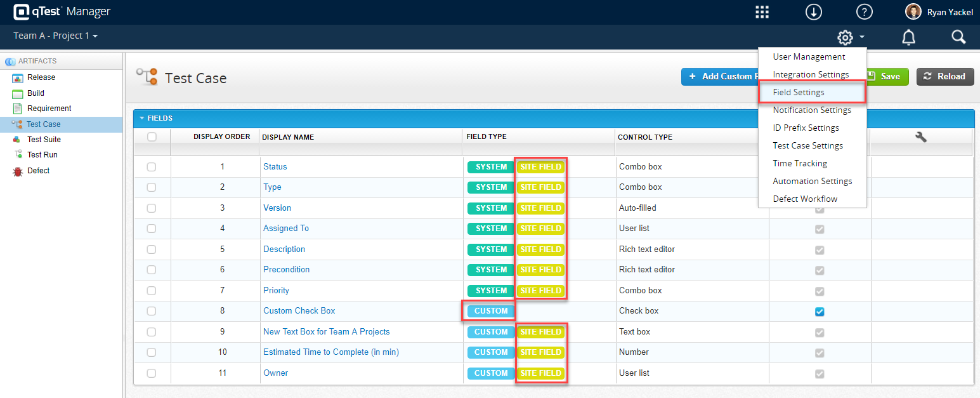Image resolution: width=980 pixels, height=398 pixels.
Task: Choose Automation Settings menu item
Action: pos(812,181)
